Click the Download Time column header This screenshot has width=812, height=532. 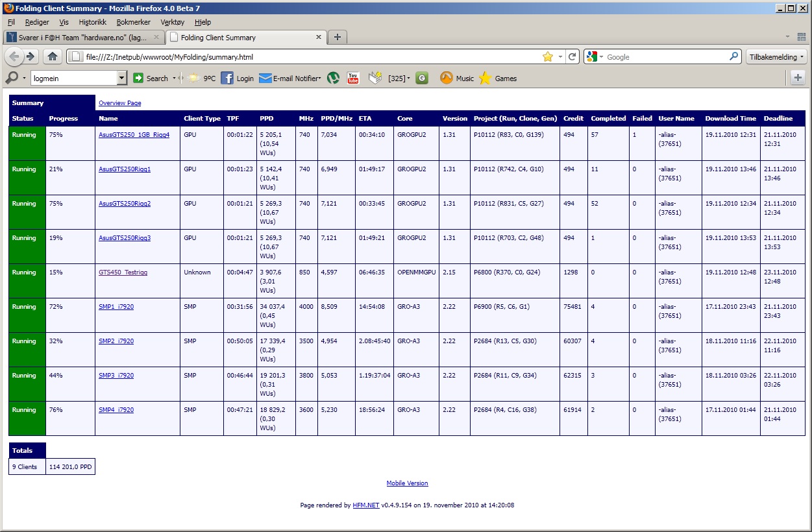731,119
